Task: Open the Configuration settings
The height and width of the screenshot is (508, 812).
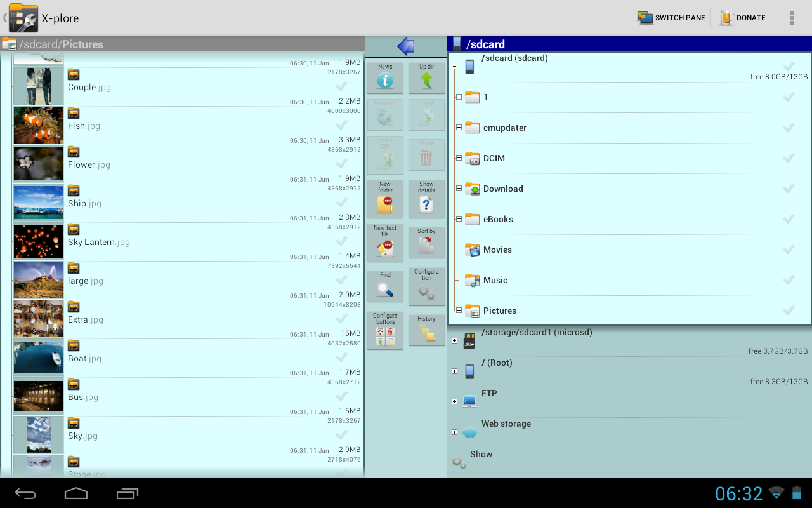Action: pyautogui.click(x=426, y=286)
